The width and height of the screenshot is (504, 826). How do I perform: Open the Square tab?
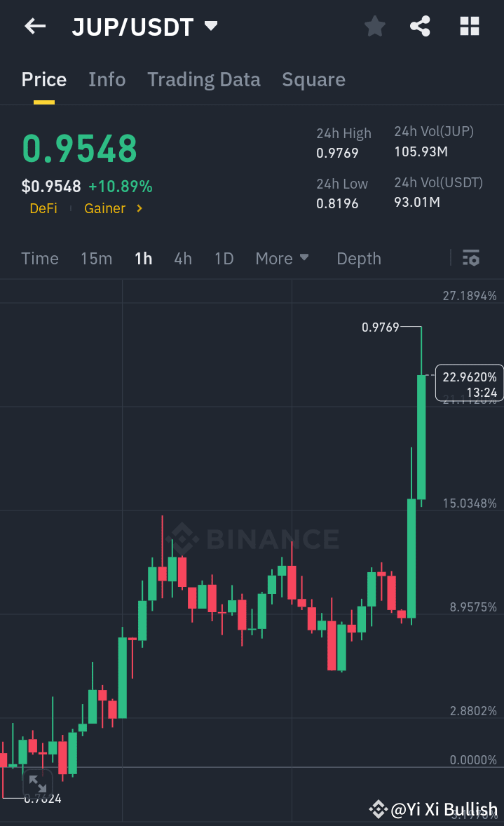(313, 79)
